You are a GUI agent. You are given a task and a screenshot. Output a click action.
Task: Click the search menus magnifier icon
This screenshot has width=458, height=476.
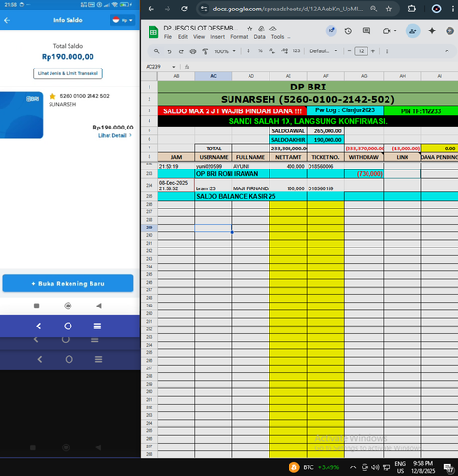(157, 51)
